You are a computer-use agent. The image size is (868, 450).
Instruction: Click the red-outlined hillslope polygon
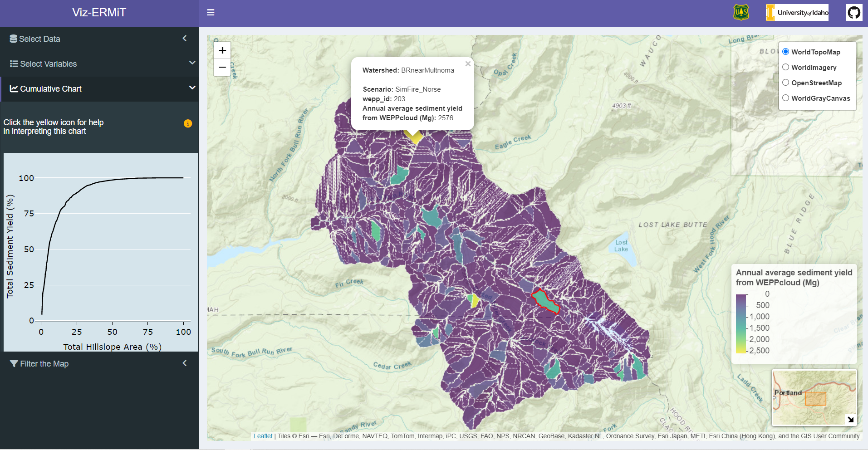[x=545, y=302]
